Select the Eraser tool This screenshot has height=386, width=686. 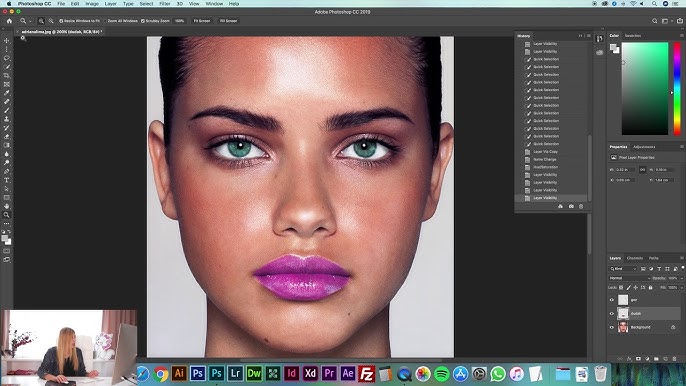7,137
